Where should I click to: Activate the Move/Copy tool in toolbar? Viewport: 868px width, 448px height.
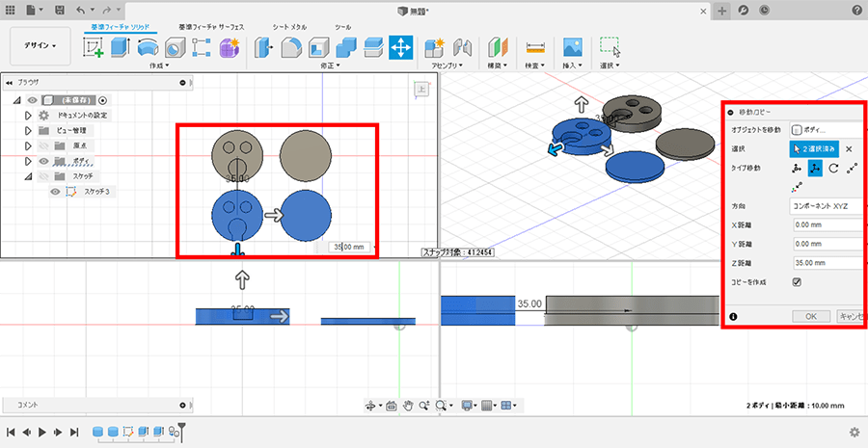click(401, 47)
